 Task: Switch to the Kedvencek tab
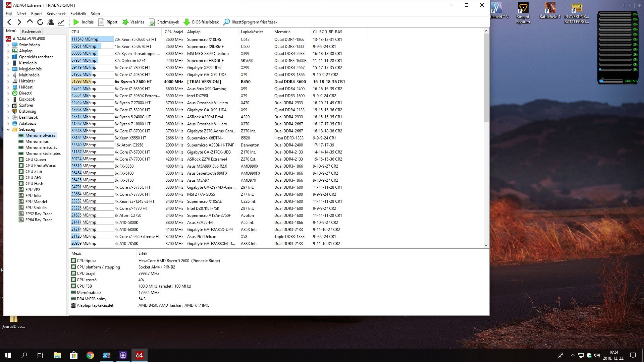click(32, 31)
